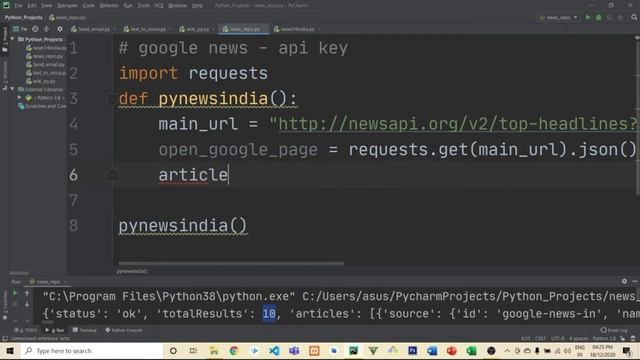Open the File menu
The height and width of the screenshot is (360, 640).
tap(18, 6)
